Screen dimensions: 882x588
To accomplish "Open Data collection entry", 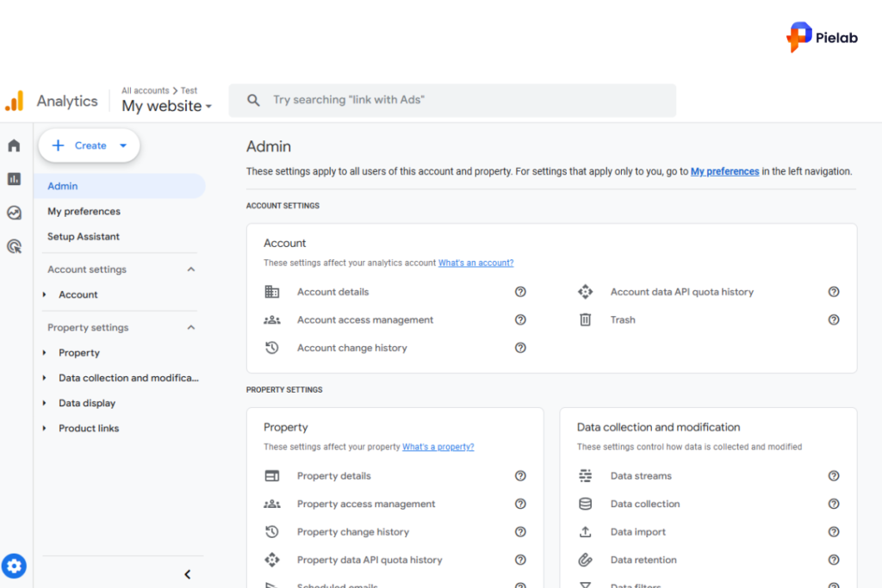I will pos(645,504).
